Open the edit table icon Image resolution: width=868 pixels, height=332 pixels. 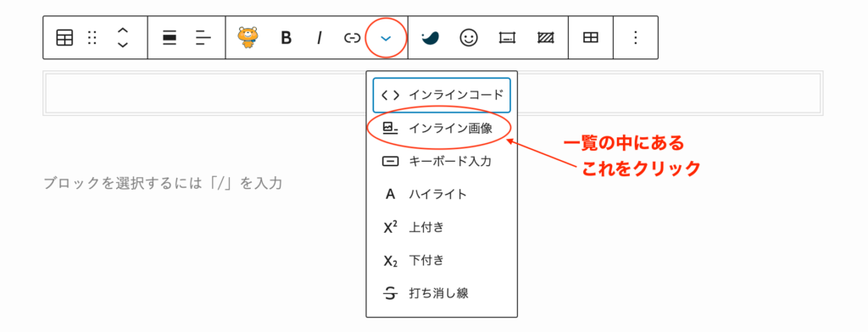pos(591,37)
